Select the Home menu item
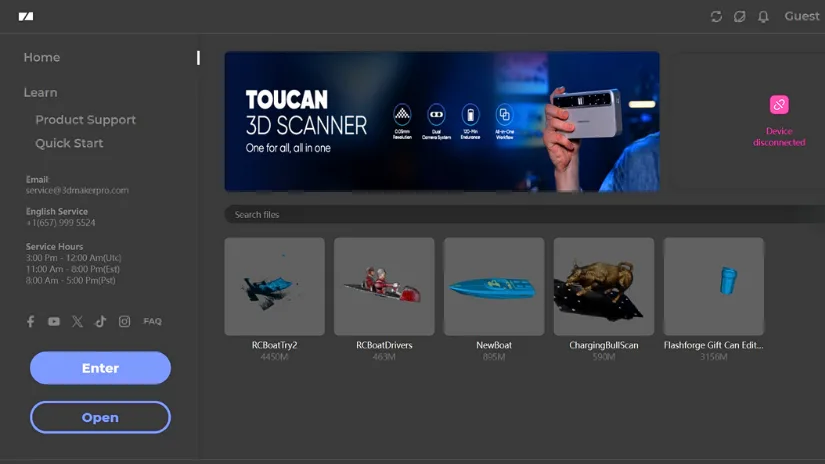 click(42, 57)
